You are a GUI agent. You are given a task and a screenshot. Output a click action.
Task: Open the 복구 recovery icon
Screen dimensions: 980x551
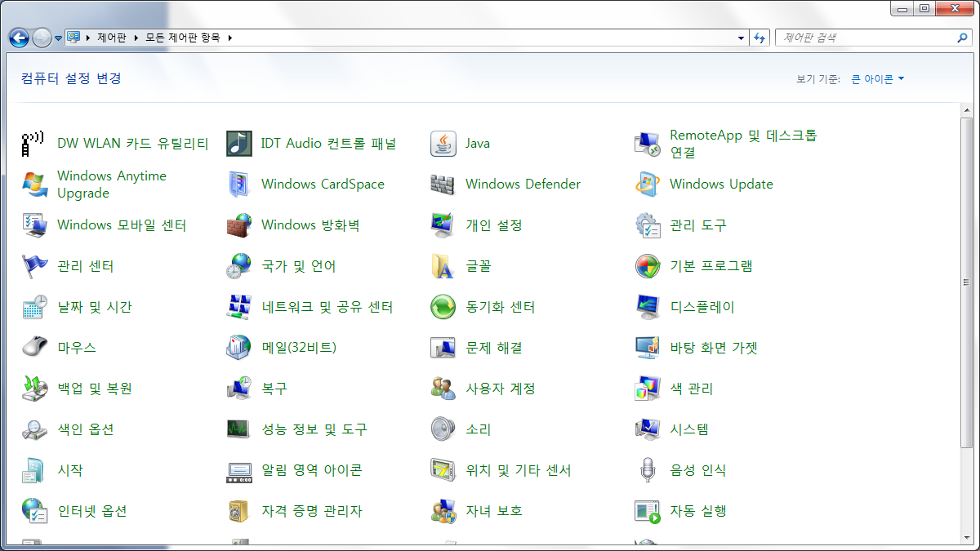click(239, 389)
